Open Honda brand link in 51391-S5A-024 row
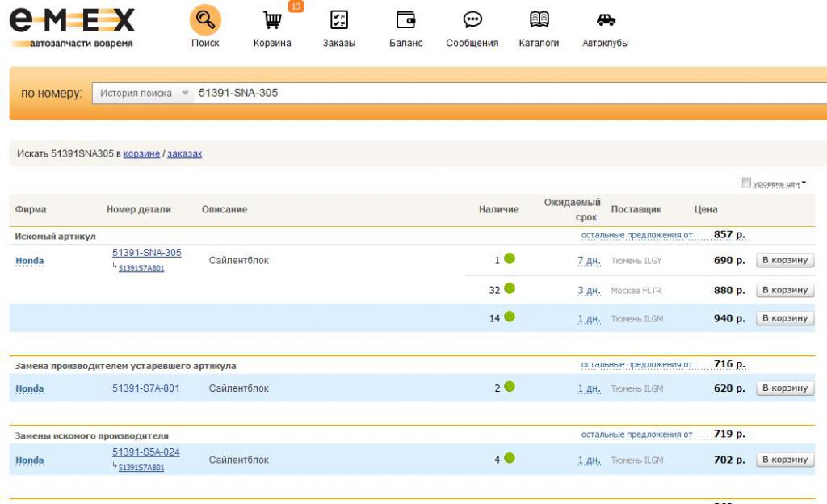The height and width of the screenshot is (504, 827). (30, 460)
